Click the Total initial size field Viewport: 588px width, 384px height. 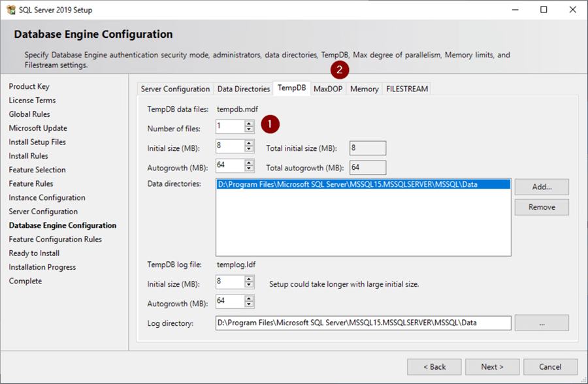click(x=367, y=148)
